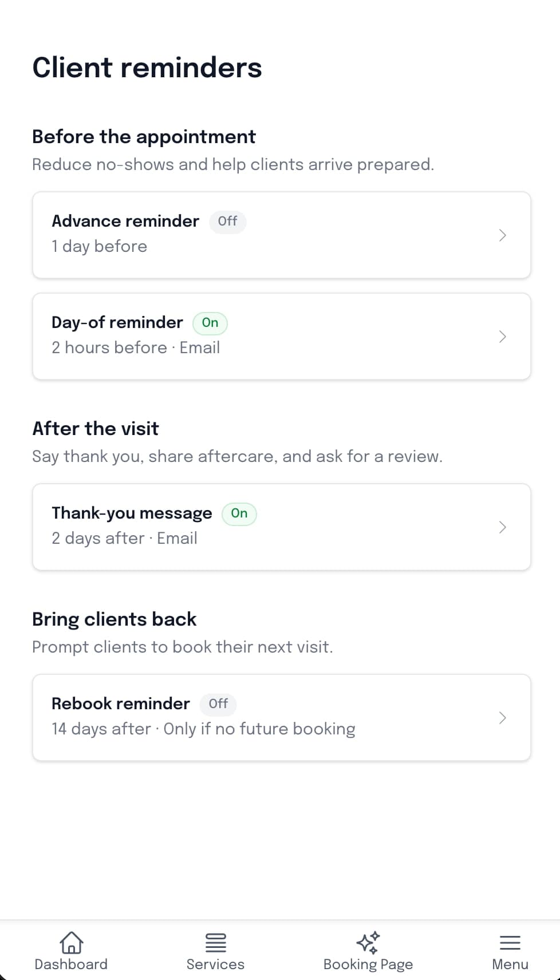Click the chevron on Advance reminder
The height and width of the screenshot is (980, 560).
tap(502, 235)
